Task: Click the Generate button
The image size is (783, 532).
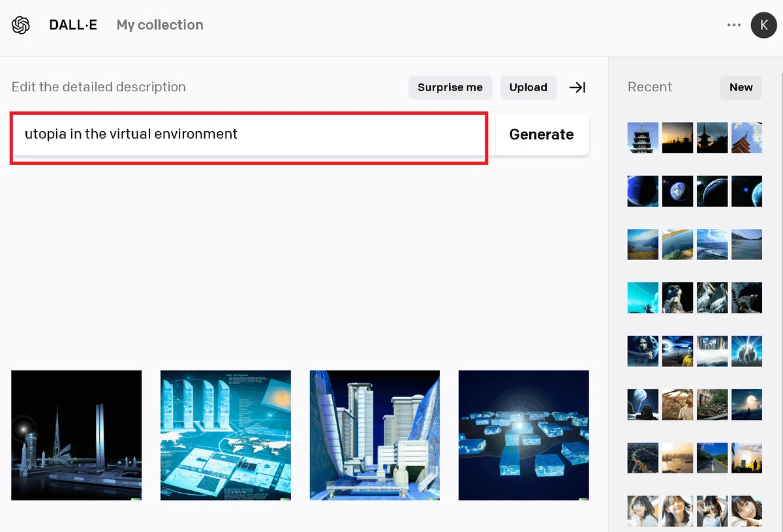Action: click(542, 134)
